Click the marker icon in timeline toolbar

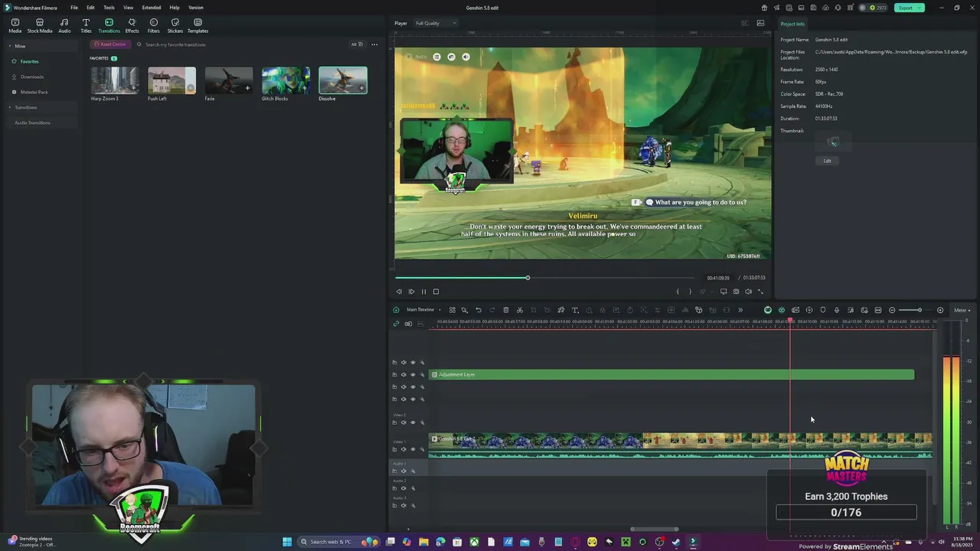[823, 310]
